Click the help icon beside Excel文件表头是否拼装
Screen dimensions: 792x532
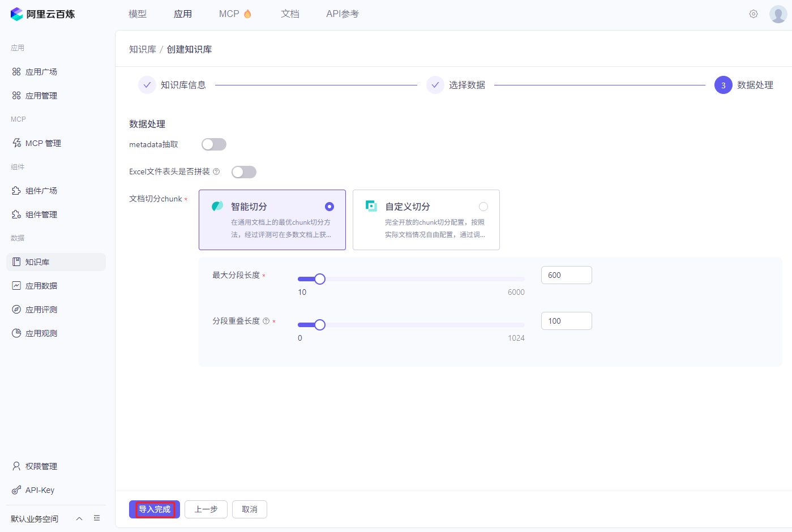(x=216, y=171)
